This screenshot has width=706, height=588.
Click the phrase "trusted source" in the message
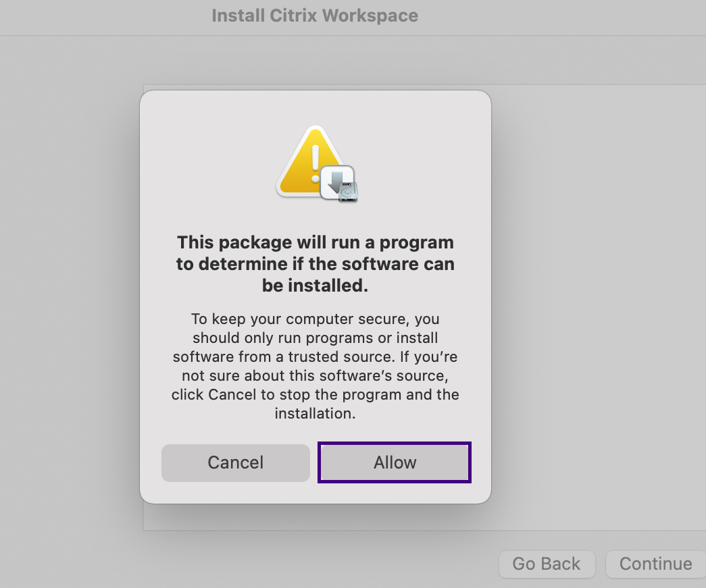(341, 356)
